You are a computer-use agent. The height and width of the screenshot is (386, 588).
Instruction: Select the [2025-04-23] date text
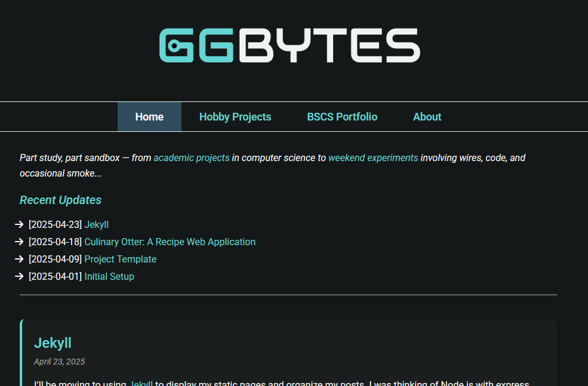click(x=55, y=224)
